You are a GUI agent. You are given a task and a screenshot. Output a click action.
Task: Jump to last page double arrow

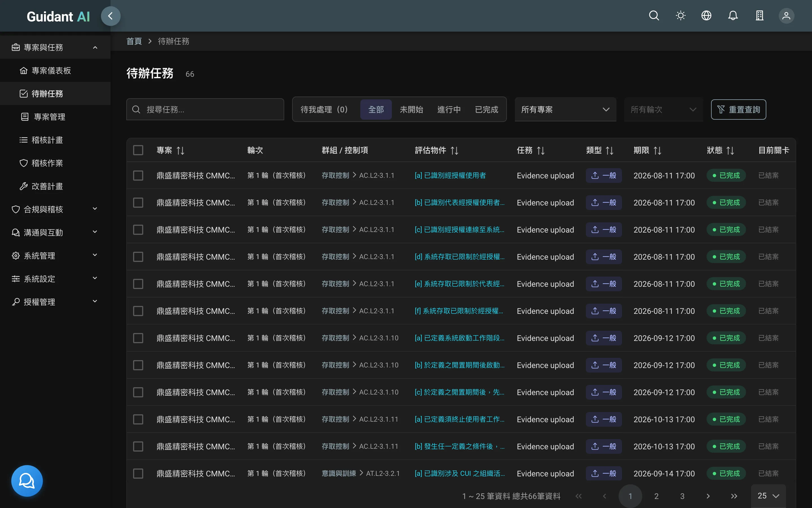click(x=734, y=496)
